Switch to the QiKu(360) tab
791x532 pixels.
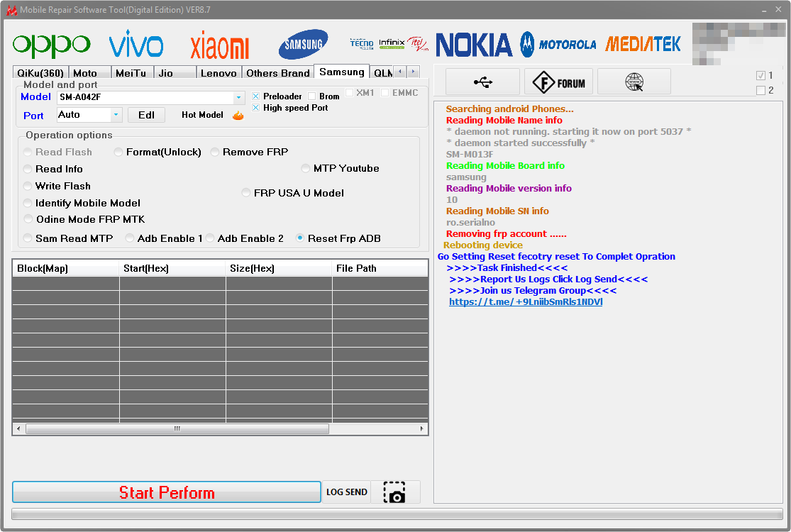(x=40, y=72)
